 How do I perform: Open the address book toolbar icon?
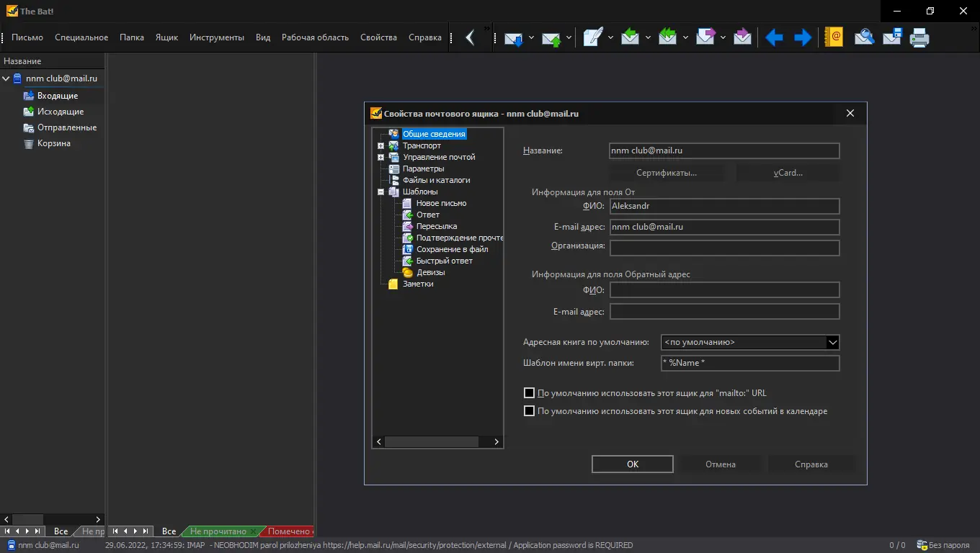834,37
